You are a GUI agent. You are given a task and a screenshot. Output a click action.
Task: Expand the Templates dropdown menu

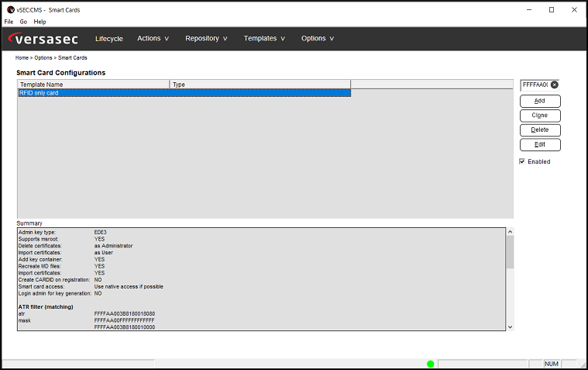pos(264,38)
